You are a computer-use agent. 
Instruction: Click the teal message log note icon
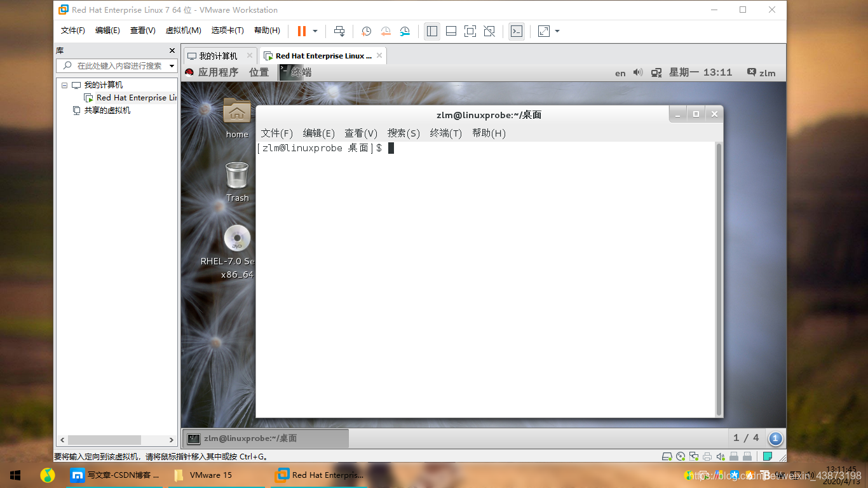768,456
